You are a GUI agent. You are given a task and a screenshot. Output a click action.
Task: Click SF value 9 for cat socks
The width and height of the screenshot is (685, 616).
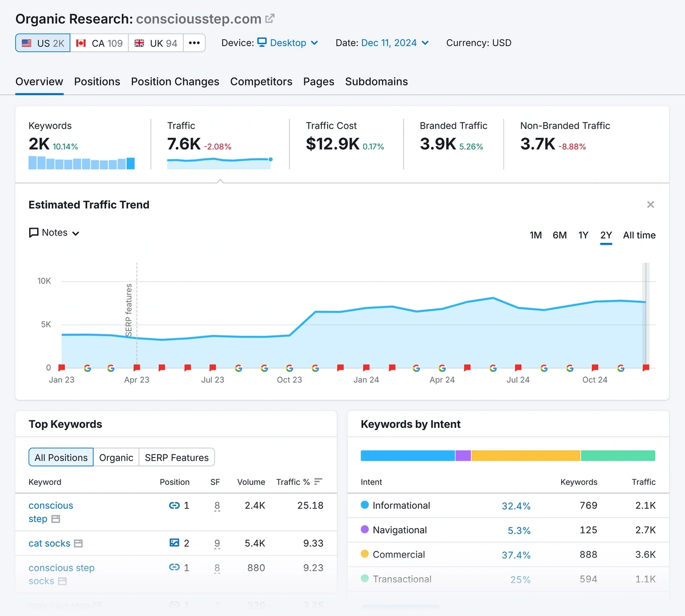[x=217, y=544]
